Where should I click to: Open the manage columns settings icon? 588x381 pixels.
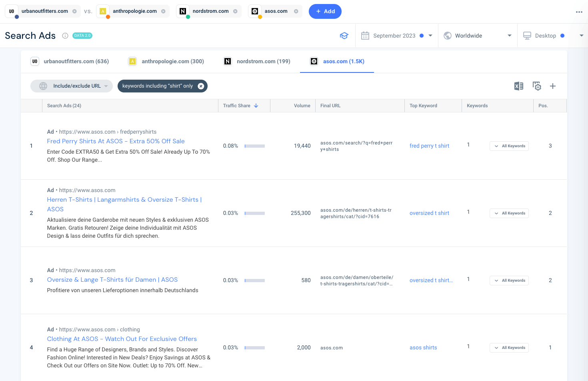[537, 86]
